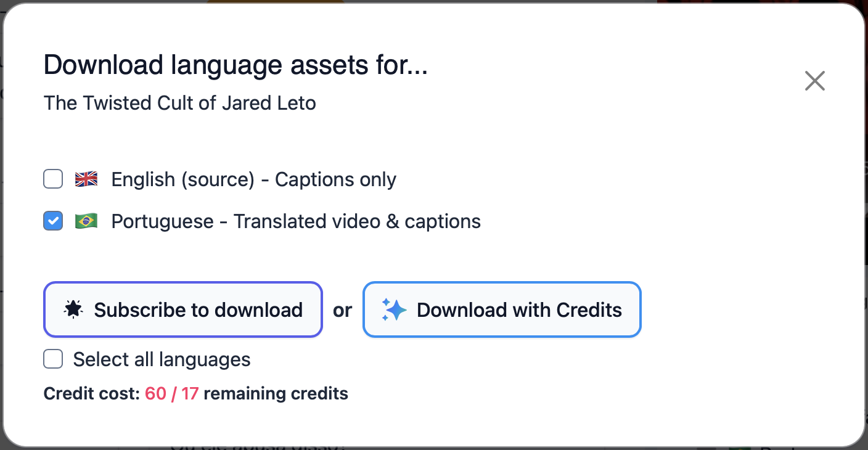Click the remaining credits text
This screenshot has width=868, height=450.
(x=276, y=393)
